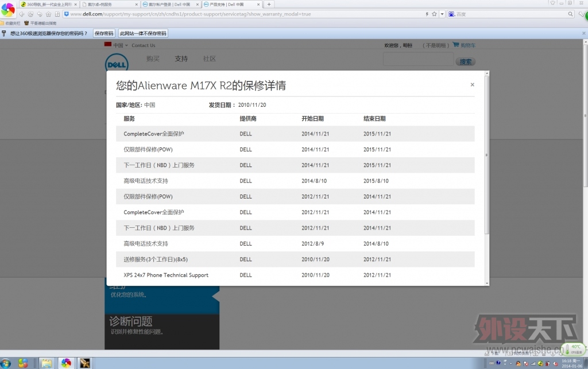Image resolution: width=588 pixels, height=369 pixels.
Task: Open Windows Explorer from taskbar
Action: tap(47, 363)
